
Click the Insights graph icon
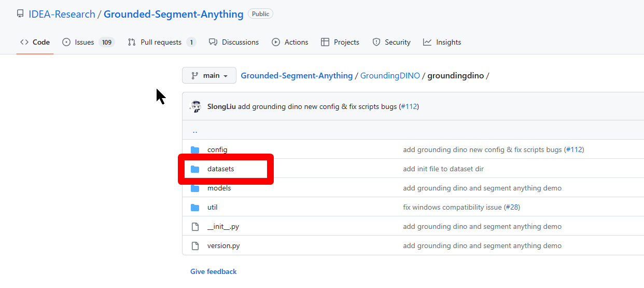[x=427, y=42]
